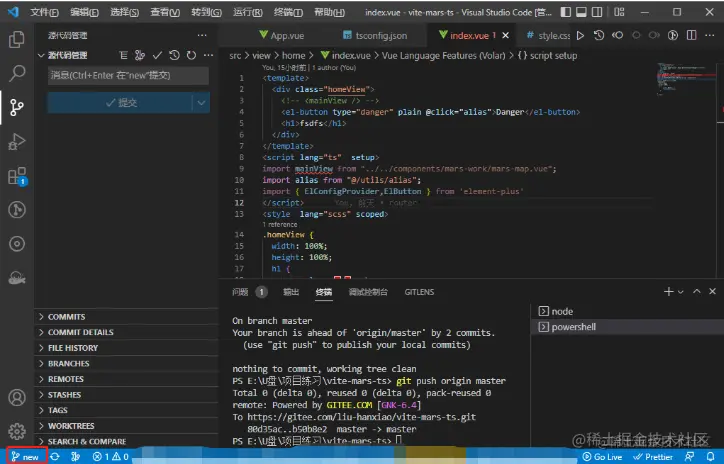Open more actions of 源代码管理 section header
724x464 pixels.
click(x=209, y=55)
